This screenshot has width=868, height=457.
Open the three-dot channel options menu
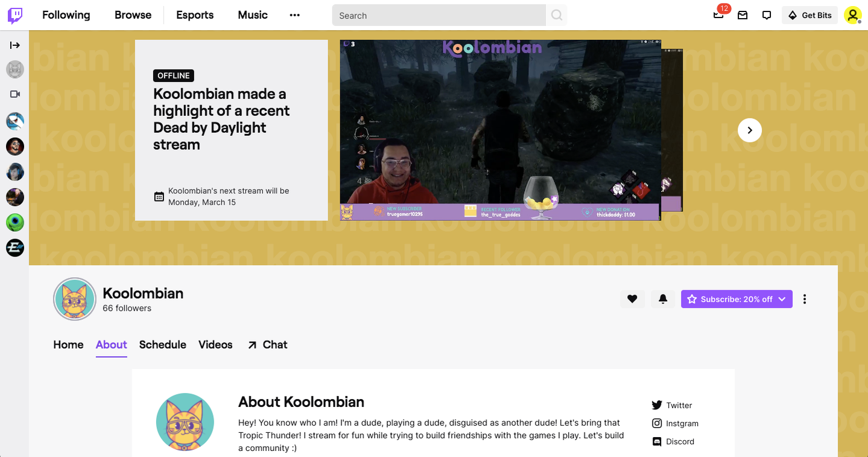point(805,299)
